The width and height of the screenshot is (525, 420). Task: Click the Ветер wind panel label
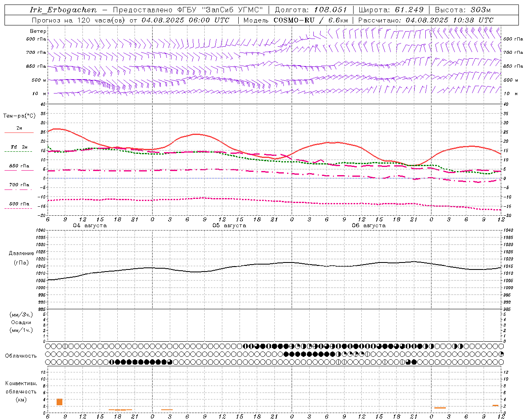(38, 31)
